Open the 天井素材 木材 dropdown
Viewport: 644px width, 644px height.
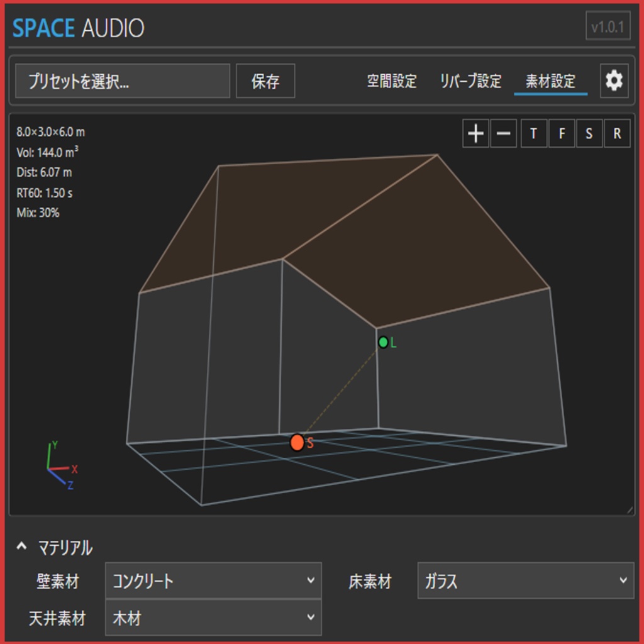(x=213, y=618)
